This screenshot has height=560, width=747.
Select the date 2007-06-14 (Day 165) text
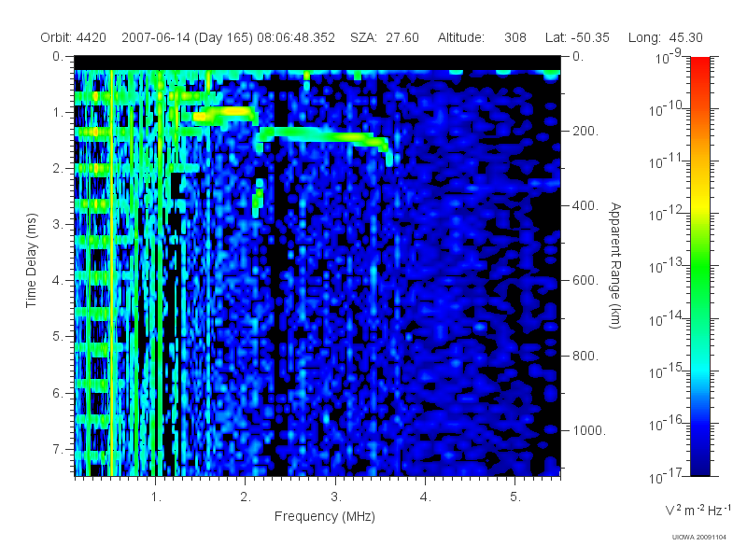click(187, 37)
